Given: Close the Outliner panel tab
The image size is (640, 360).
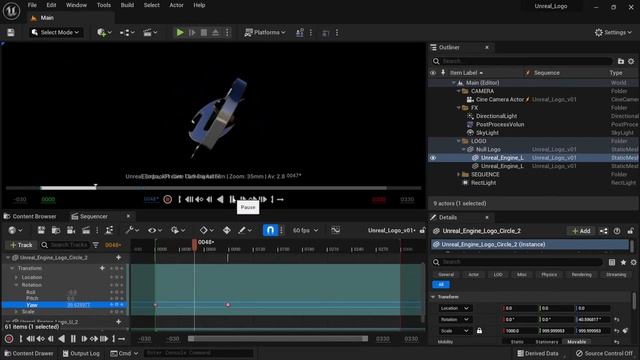Looking at the screenshot, I should tap(487, 47).
